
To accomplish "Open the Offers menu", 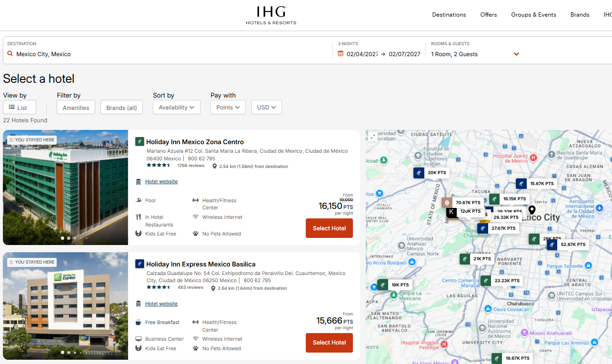I will coord(489,15).
